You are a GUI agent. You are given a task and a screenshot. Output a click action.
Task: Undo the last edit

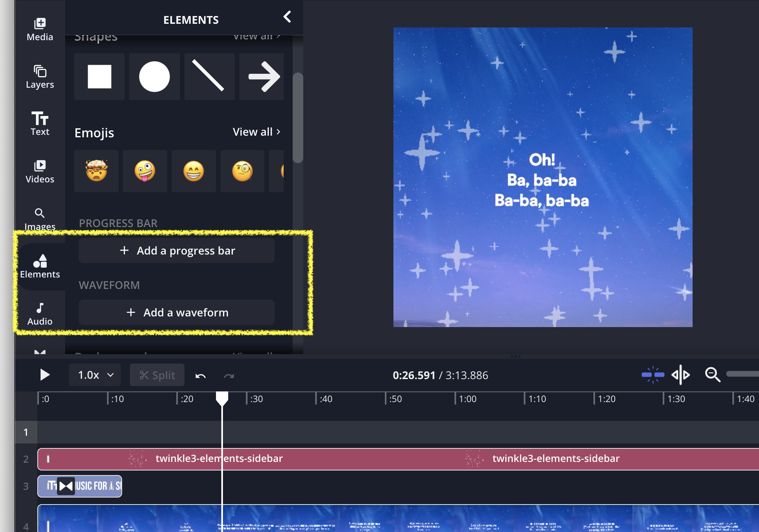[200, 375]
